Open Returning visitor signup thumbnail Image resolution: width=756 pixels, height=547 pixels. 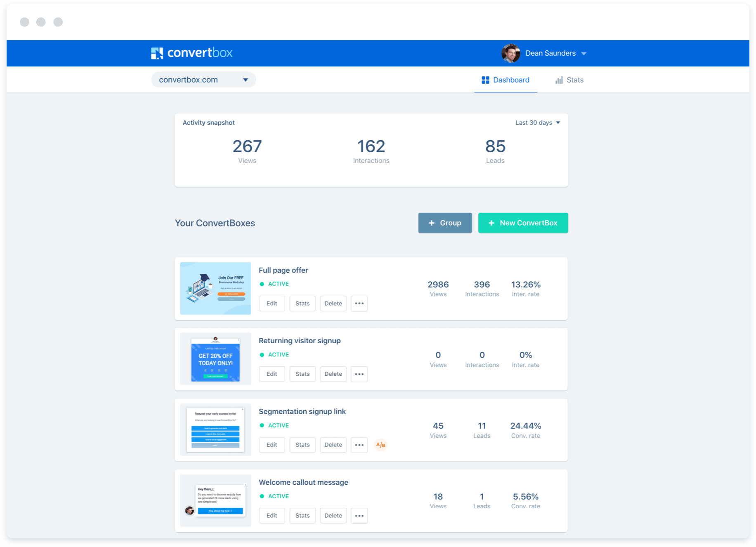215,359
